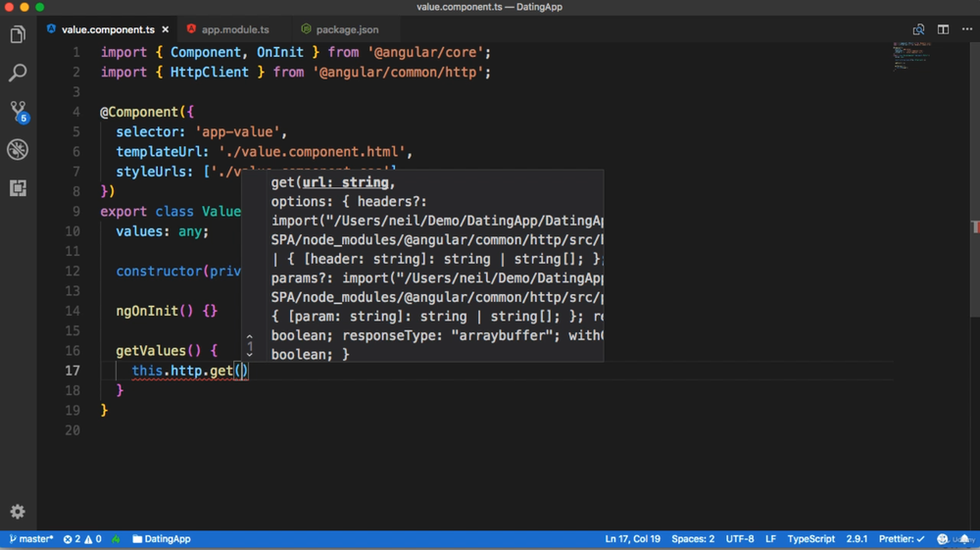The width and height of the screenshot is (980, 550).
Task: Show previous signature in parameter hint
Action: 249,337
